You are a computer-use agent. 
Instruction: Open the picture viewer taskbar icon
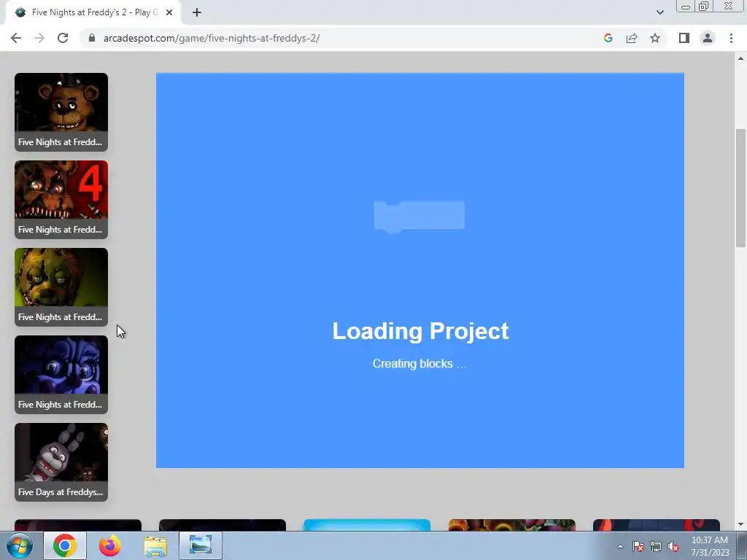pos(201,545)
